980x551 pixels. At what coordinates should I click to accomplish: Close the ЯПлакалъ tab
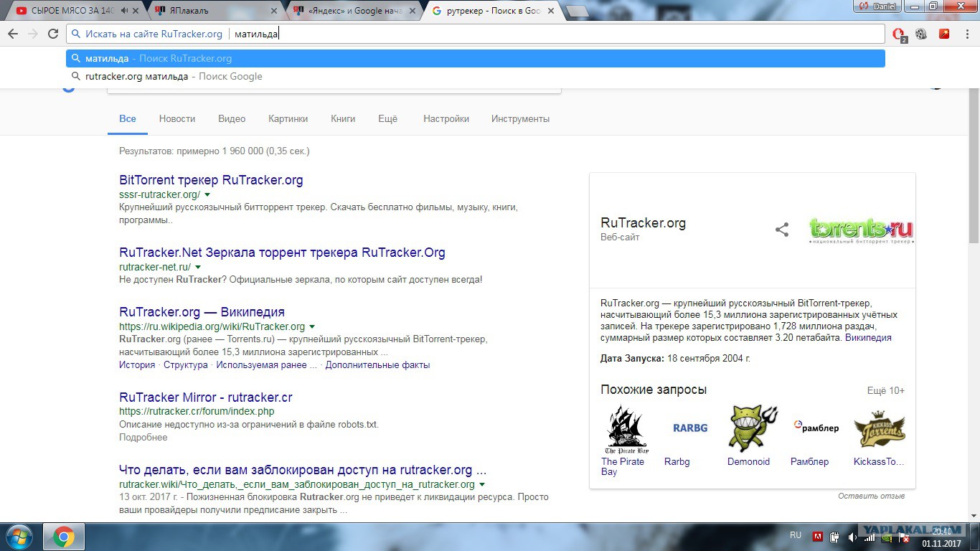coord(275,11)
